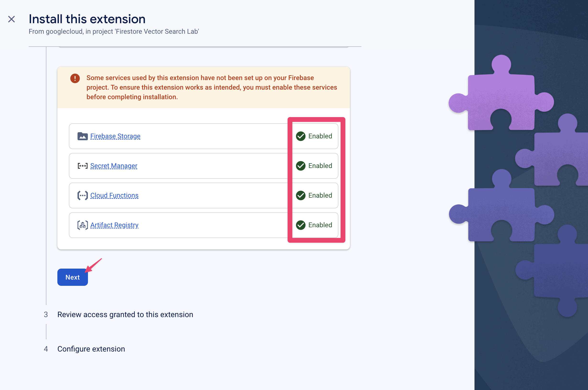Click the Firebase Storage hyperlink
This screenshot has height=390, width=588.
pyautogui.click(x=115, y=136)
